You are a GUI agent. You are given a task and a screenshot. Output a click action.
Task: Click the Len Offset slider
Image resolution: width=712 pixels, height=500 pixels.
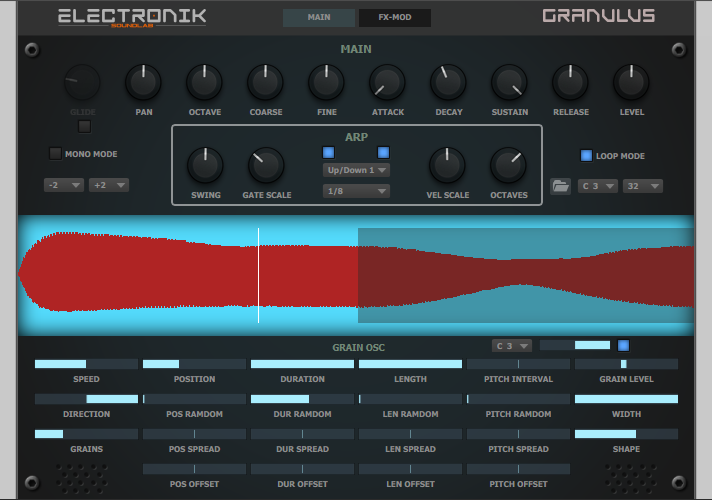coord(410,469)
